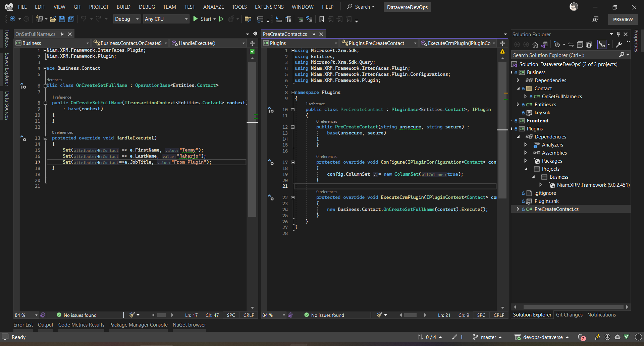Toggle pin on OnSetFullName.cs tab
This screenshot has width=644, height=346.
(x=62, y=34)
